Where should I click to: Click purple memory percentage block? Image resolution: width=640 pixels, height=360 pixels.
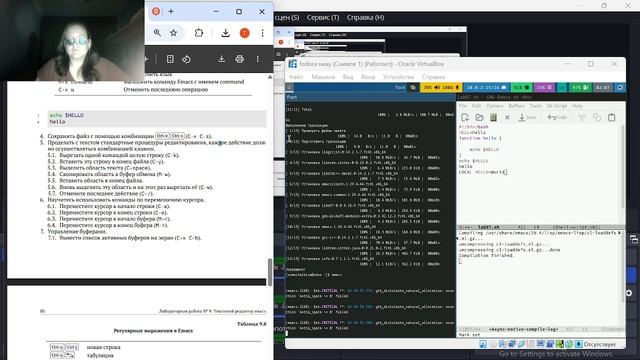click(544, 87)
